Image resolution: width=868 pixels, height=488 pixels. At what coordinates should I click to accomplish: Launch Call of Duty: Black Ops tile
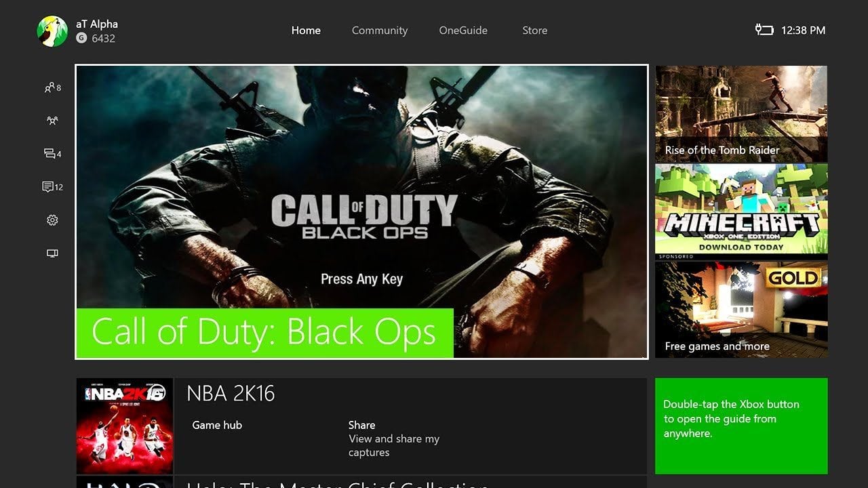361,211
